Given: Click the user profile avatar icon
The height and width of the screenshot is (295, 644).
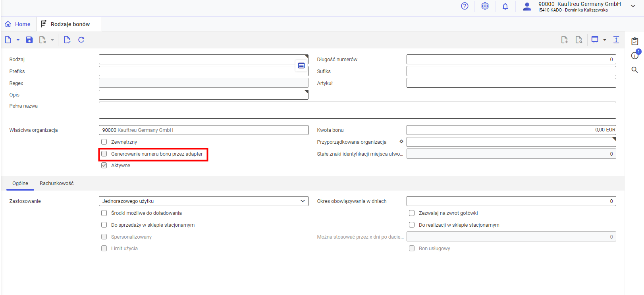Looking at the screenshot, I should coord(527,6).
